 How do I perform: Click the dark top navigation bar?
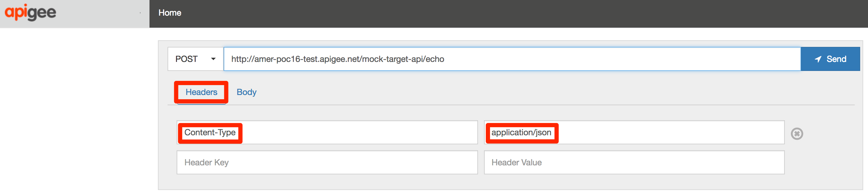pyautogui.click(x=505, y=14)
